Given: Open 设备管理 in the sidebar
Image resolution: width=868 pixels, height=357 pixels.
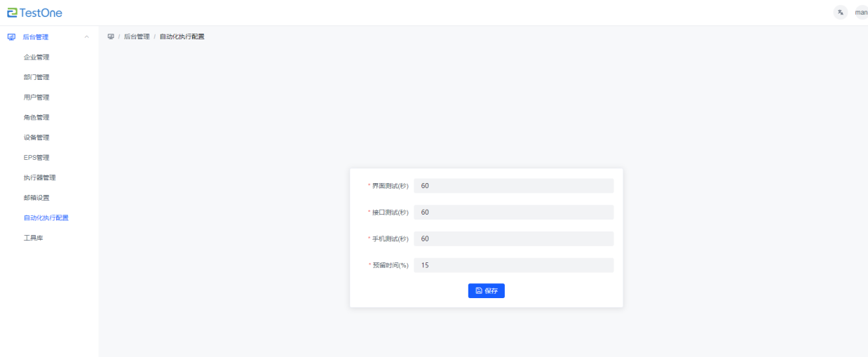Looking at the screenshot, I should (x=36, y=137).
